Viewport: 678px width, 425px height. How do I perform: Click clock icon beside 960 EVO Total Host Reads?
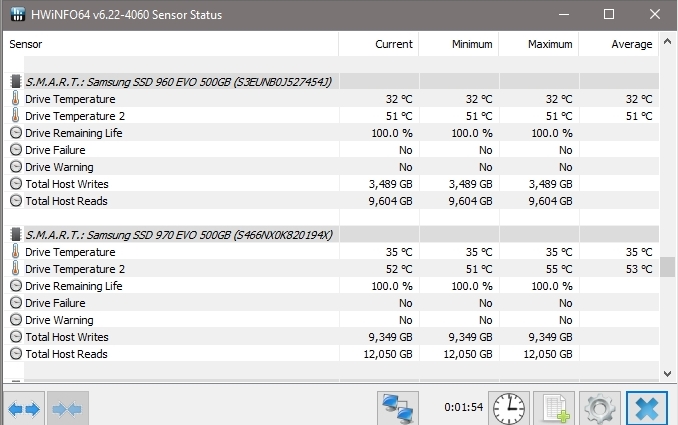(x=16, y=201)
